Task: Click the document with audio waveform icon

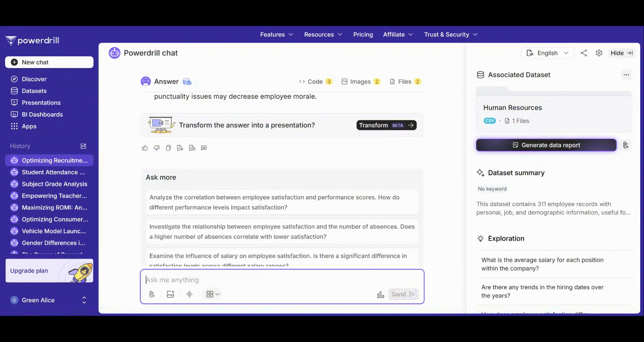Action: point(180,148)
